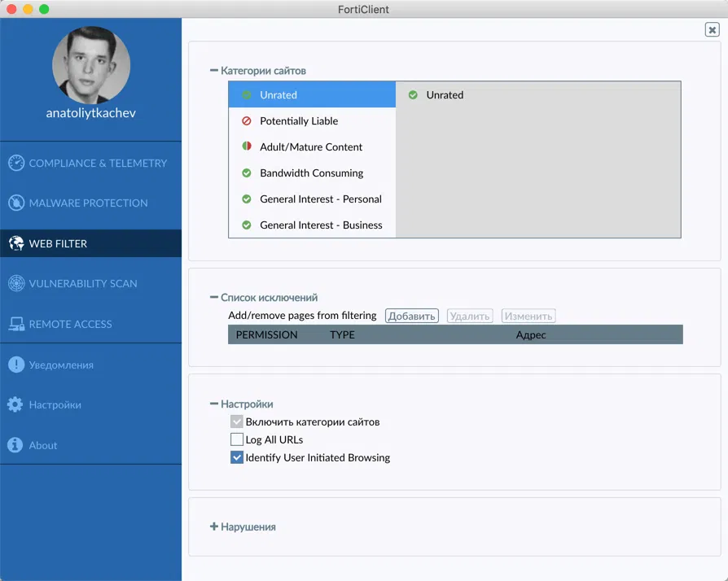Click the Unrated subcategory in right pane

(445, 94)
